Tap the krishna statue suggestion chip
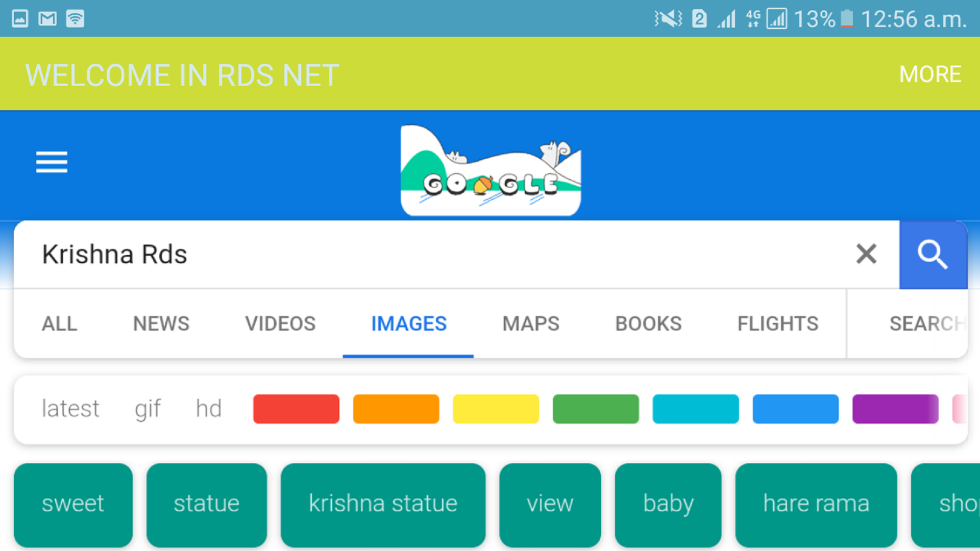 383,504
